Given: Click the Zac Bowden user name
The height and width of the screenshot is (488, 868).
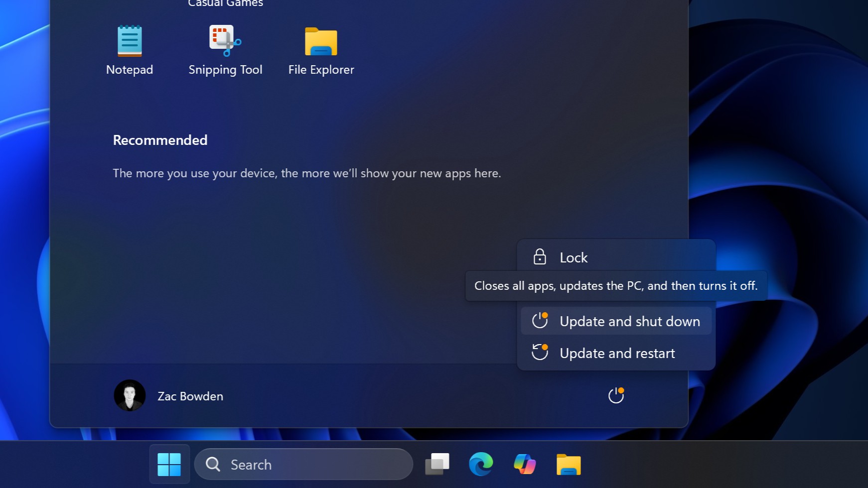Looking at the screenshot, I should coord(190,396).
